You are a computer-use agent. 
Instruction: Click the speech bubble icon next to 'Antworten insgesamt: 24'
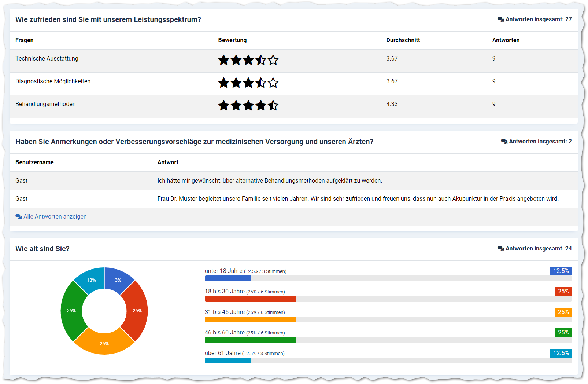[x=500, y=249]
